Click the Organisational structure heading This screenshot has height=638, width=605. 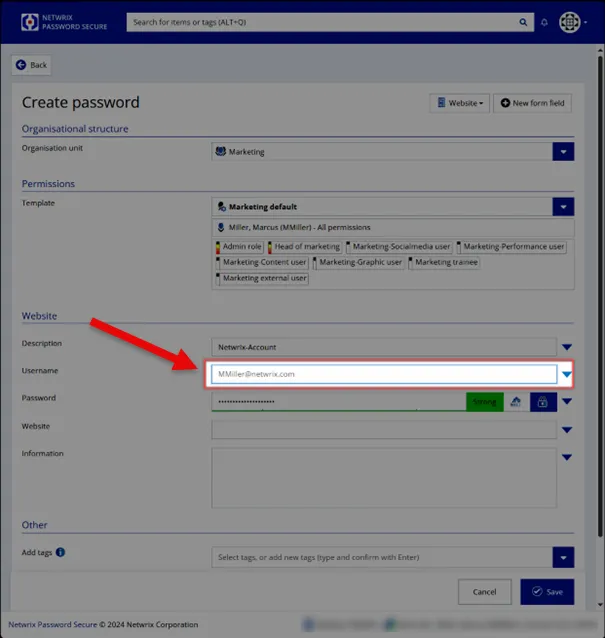75,129
